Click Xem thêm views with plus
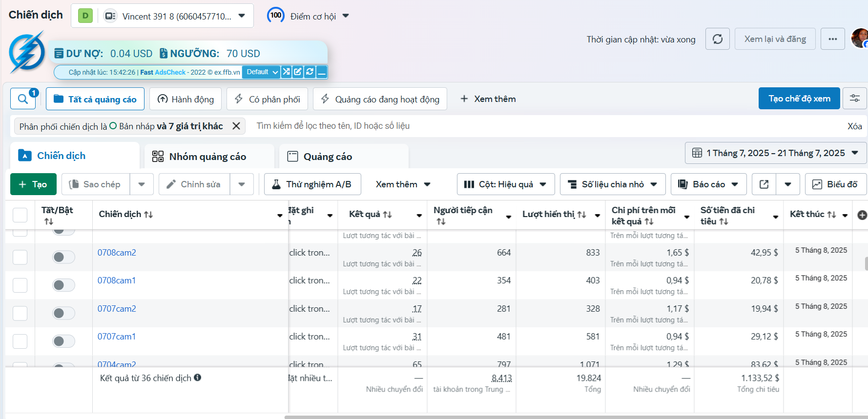 click(488, 99)
